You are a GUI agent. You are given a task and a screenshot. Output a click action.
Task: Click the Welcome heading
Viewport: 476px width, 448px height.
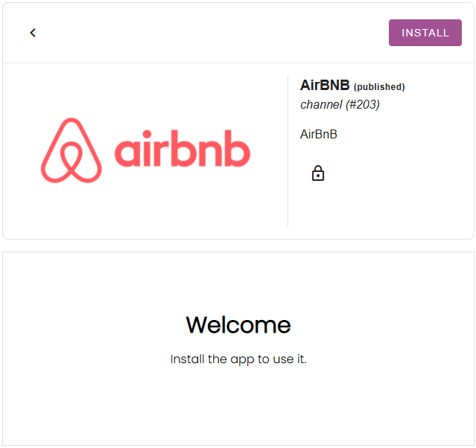coord(238,325)
